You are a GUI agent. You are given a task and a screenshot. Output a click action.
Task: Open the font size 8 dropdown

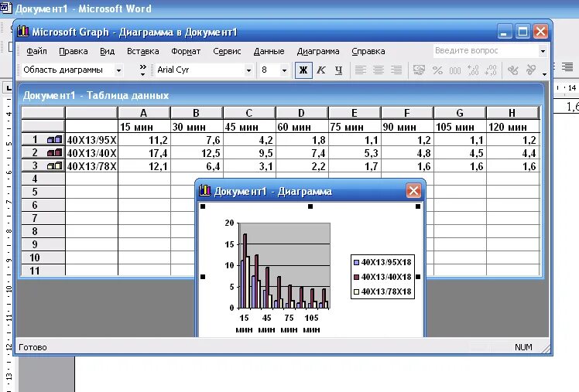tap(284, 70)
